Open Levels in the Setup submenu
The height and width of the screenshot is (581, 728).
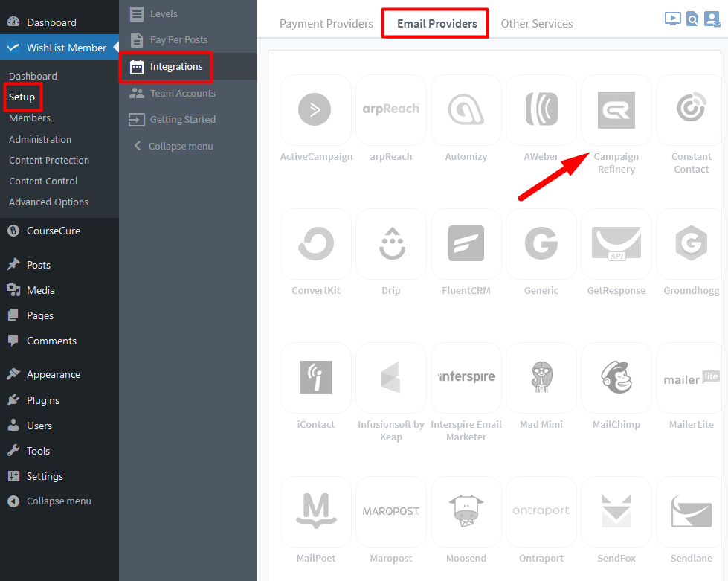point(187,14)
